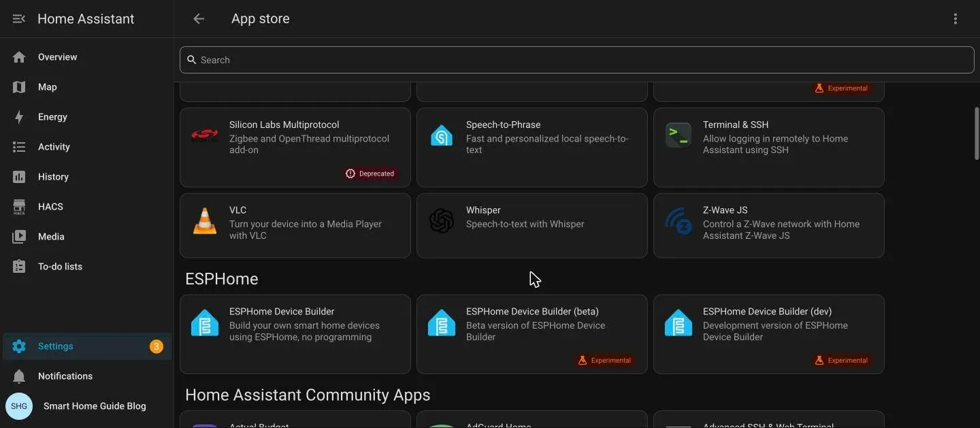The width and height of the screenshot is (980, 428).
Task: Click Home Assistant Community Apps heading
Action: (308, 395)
